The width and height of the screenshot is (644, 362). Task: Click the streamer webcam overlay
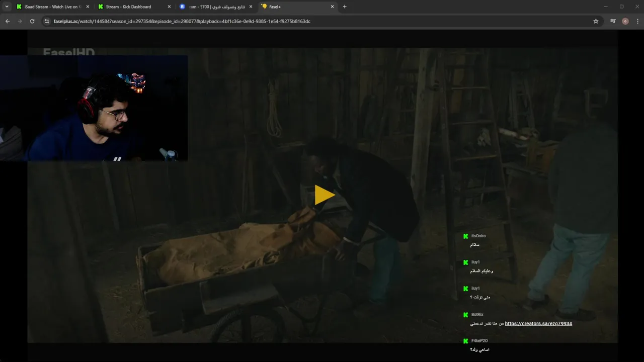(x=94, y=108)
